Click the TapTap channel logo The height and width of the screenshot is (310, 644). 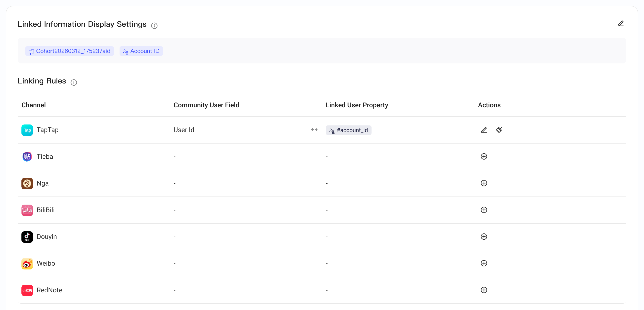27,130
